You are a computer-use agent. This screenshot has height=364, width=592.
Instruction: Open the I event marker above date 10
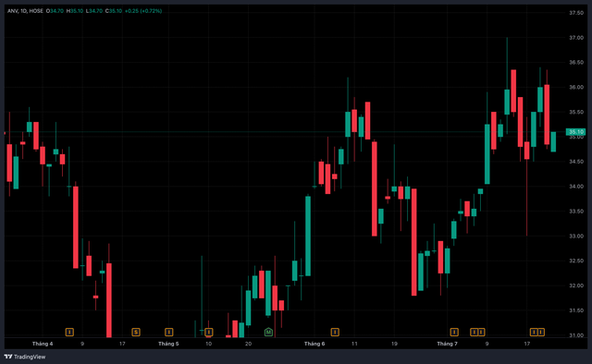[209, 332]
